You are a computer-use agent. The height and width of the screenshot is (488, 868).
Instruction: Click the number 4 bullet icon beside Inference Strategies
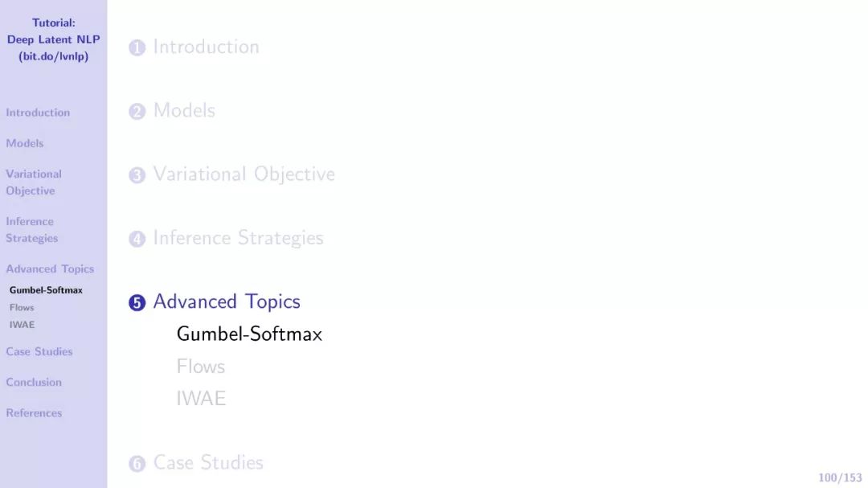[137, 239]
